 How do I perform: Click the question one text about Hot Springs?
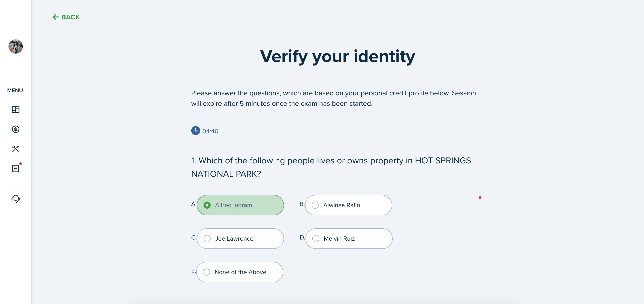point(331,167)
